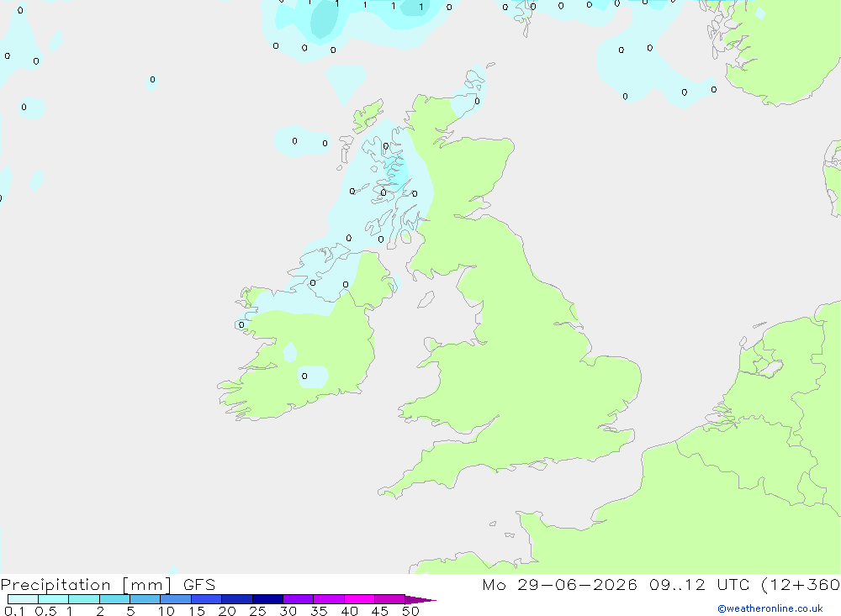
Task: Click the 30–35 mm purple legend swatch
Action: pos(299,599)
